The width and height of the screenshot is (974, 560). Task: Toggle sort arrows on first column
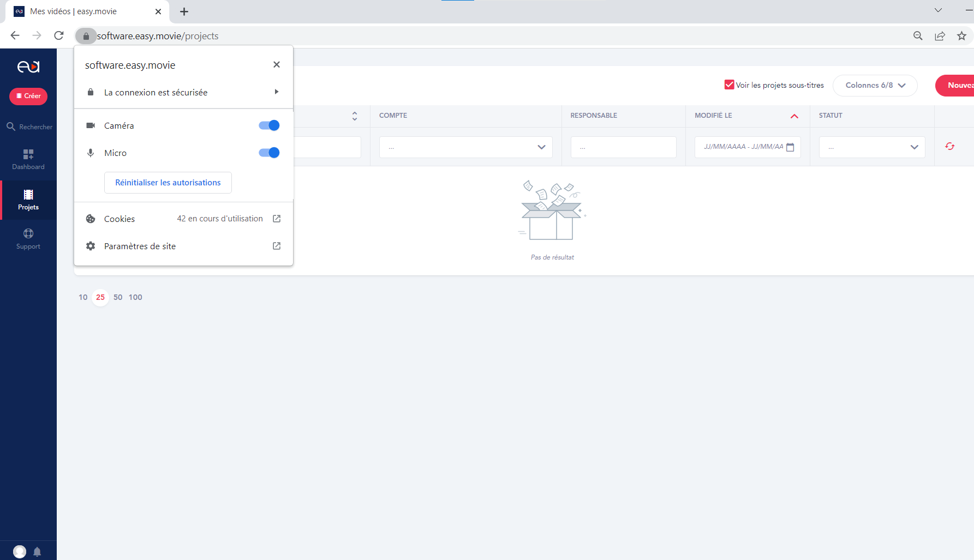(355, 116)
